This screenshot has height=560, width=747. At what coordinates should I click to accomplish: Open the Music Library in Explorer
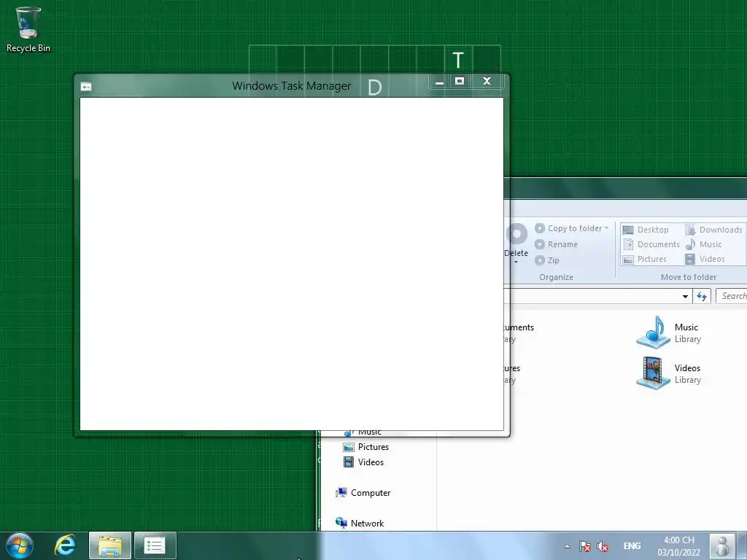point(670,332)
